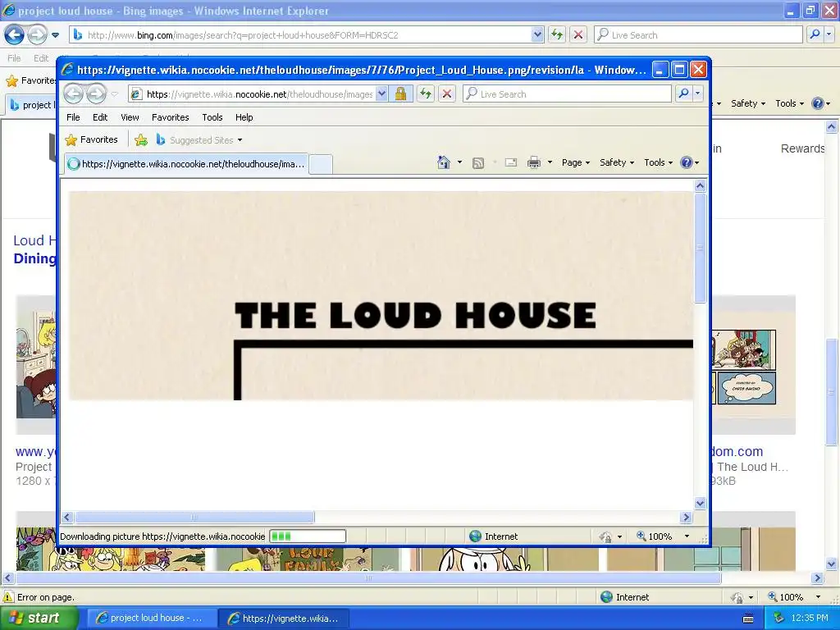
Task: Click the keyboard icon in system tray
Action: [748, 619]
